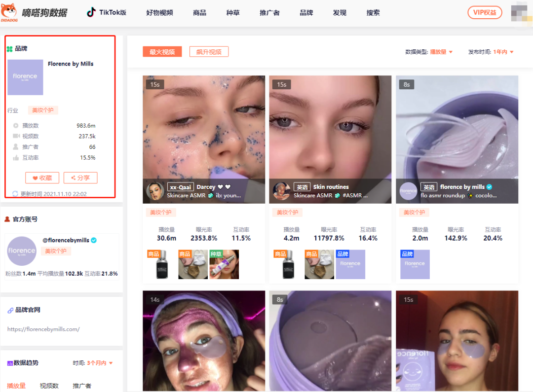Click the VIP权益 button
The height and width of the screenshot is (392, 533).
click(485, 13)
